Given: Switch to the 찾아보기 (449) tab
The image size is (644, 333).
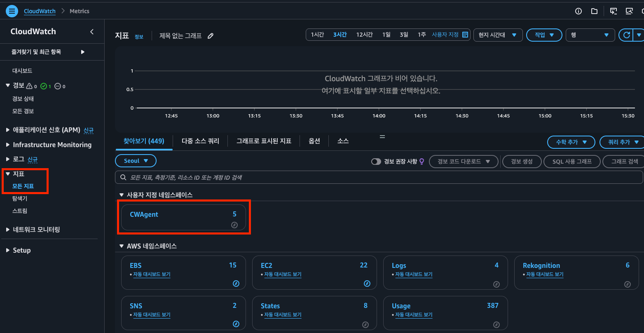Looking at the screenshot, I should click(x=144, y=141).
